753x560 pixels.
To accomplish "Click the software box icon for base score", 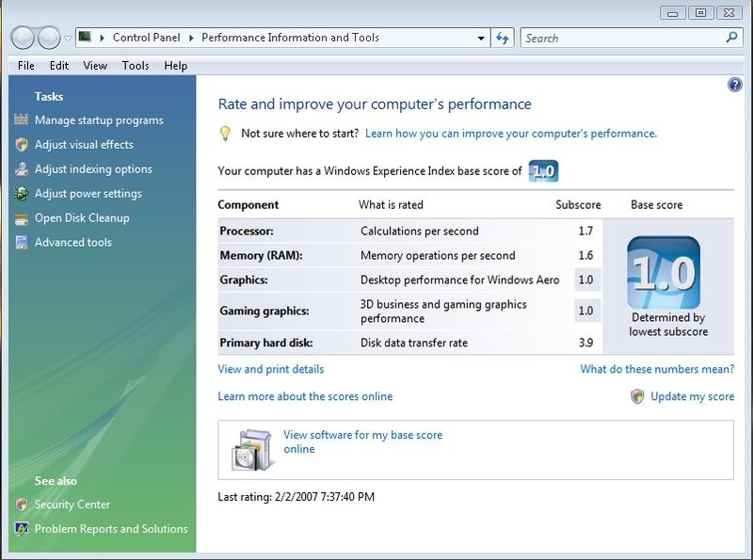I will pos(251,449).
